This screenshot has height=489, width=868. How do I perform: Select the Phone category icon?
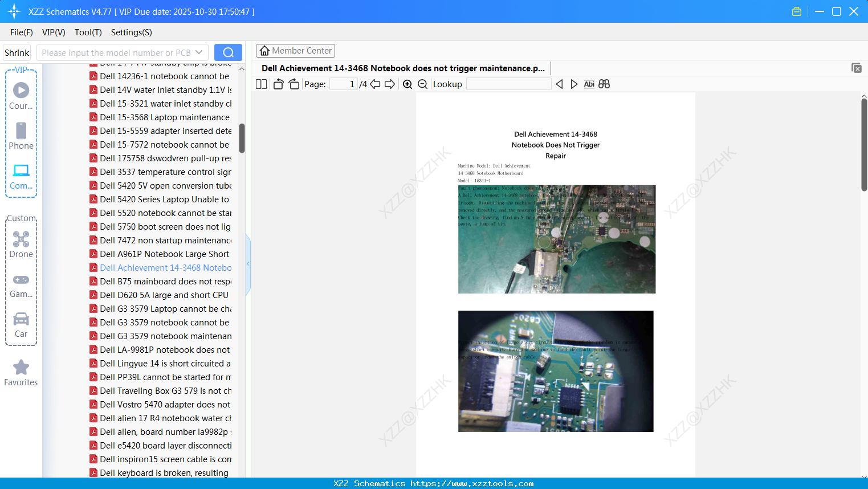coord(21,136)
